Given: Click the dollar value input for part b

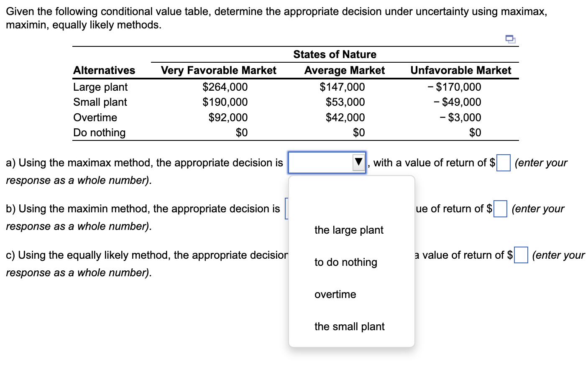Looking at the screenshot, I should point(500,209).
